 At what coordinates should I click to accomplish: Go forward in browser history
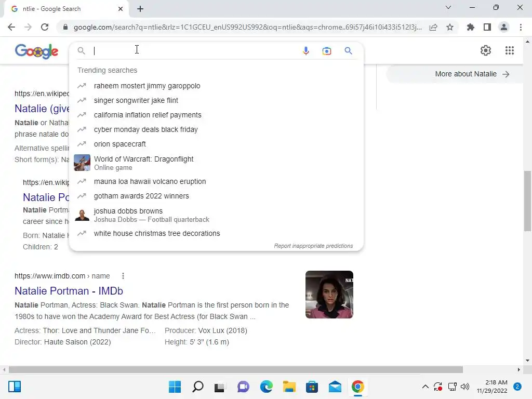click(x=28, y=27)
